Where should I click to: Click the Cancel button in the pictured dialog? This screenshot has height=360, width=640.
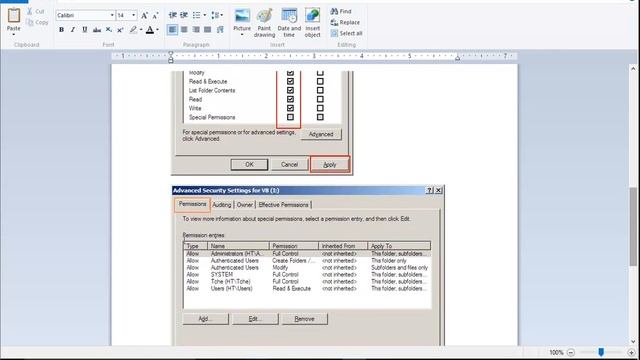pyautogui.click(x=289, y=164)
